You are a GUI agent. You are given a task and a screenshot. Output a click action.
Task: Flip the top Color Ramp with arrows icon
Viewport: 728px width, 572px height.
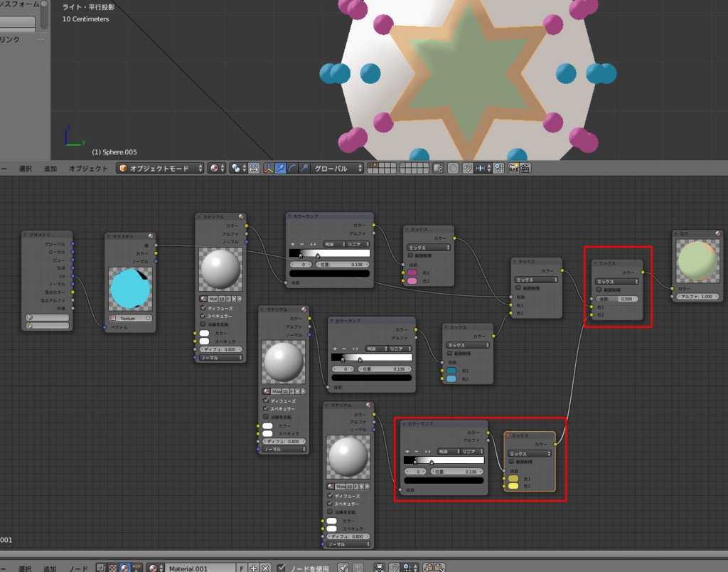tap(314, 244)
